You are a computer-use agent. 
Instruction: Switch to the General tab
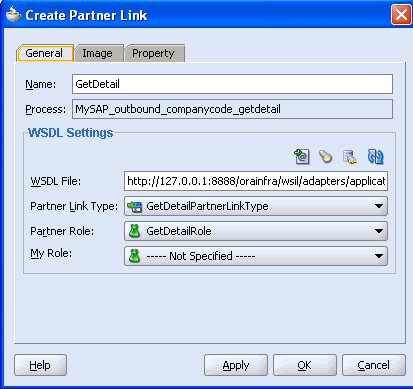pyautogui.click(x=44, y=53)
